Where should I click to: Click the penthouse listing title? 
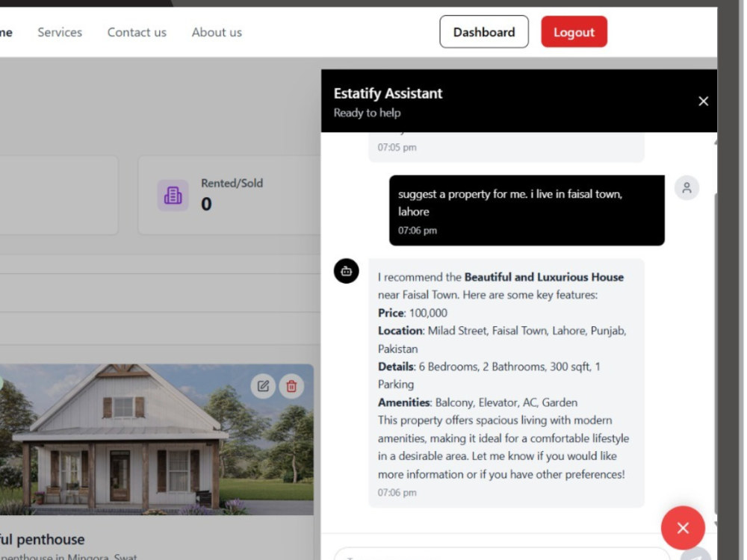(x=43, y=540)
